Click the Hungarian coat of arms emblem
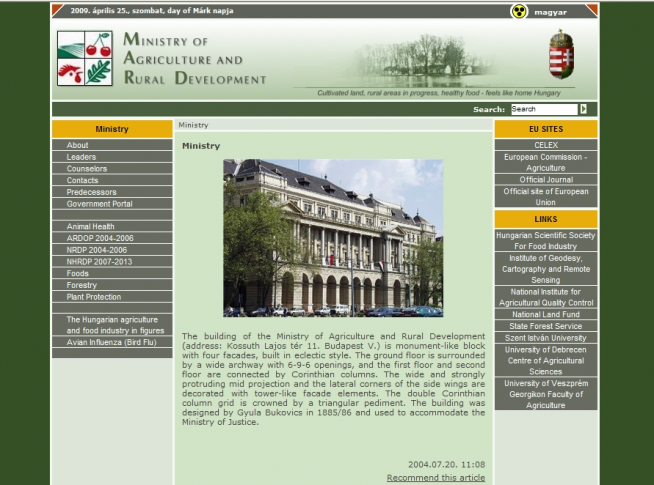This screenshot has width=654, height=485. pyautogui.click(x=561, y=54)
